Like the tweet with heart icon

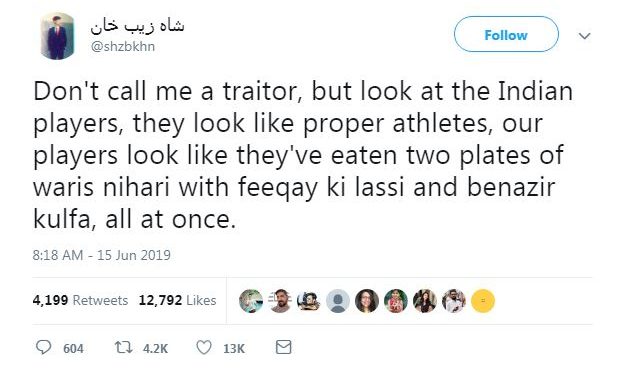pos(204,347)
